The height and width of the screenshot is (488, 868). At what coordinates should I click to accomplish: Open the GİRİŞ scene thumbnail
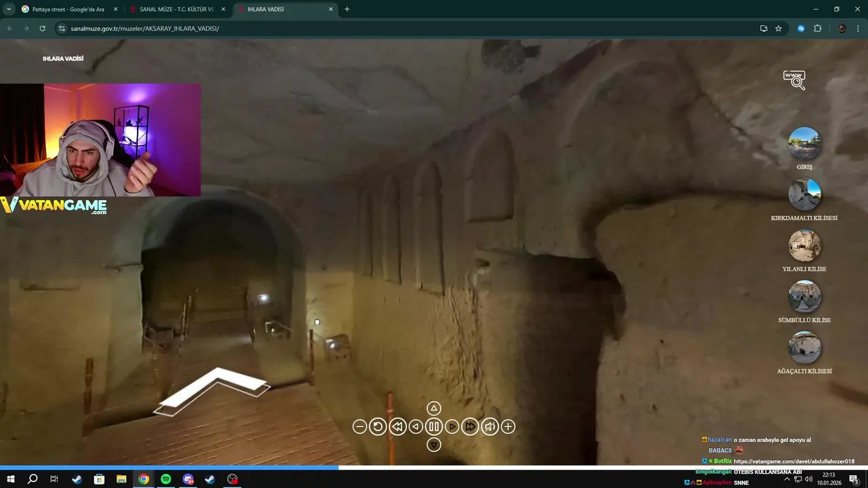(804, 144)
